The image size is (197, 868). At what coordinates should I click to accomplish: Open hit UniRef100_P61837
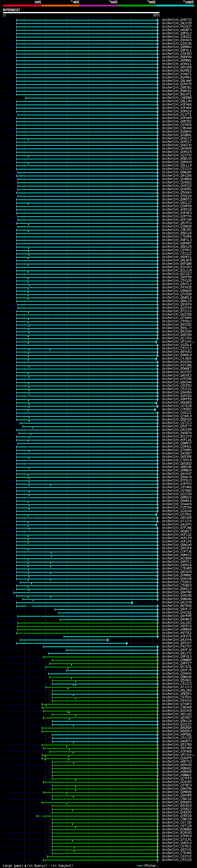[x=177, y=26]
